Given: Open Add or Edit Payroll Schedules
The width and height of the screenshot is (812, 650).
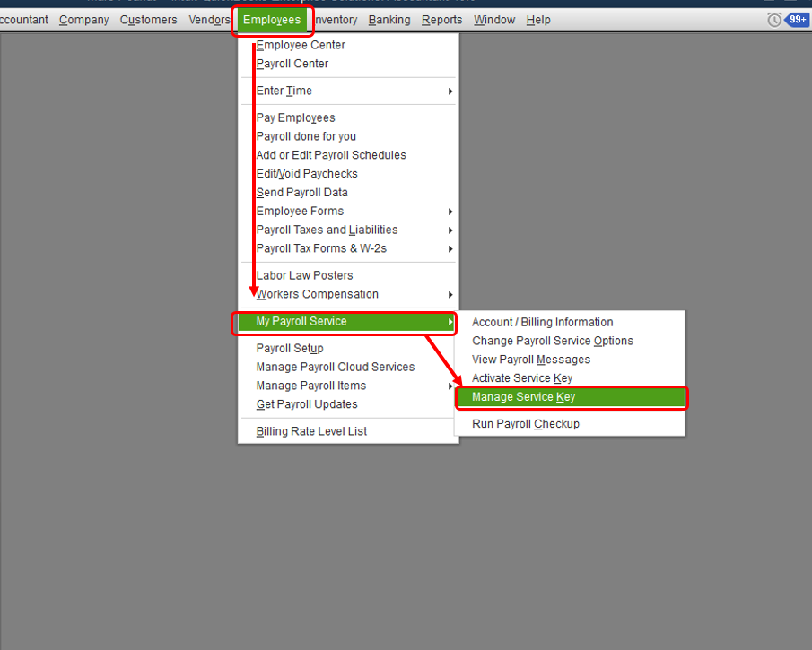Looking at the screenshot, I should coord(348,155).
